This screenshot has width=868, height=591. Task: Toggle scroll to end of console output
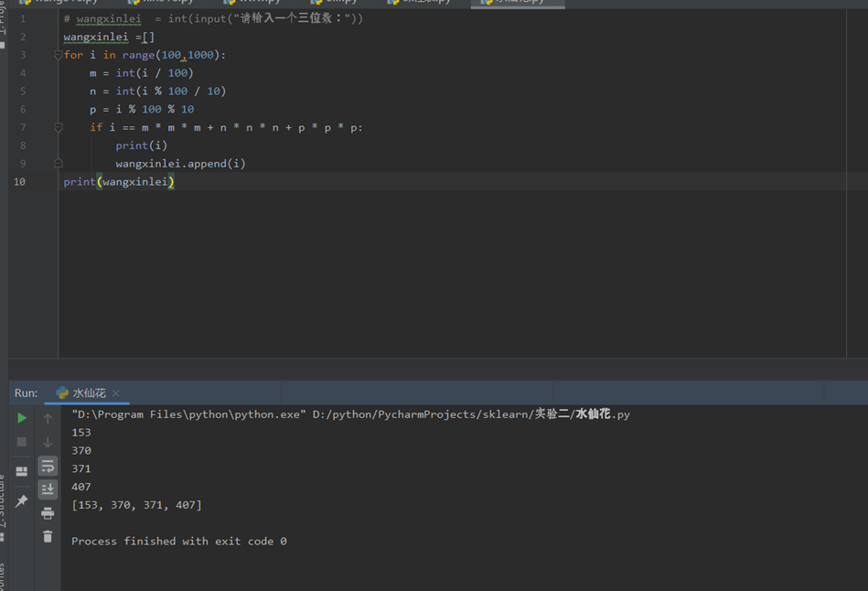point(48,489)
